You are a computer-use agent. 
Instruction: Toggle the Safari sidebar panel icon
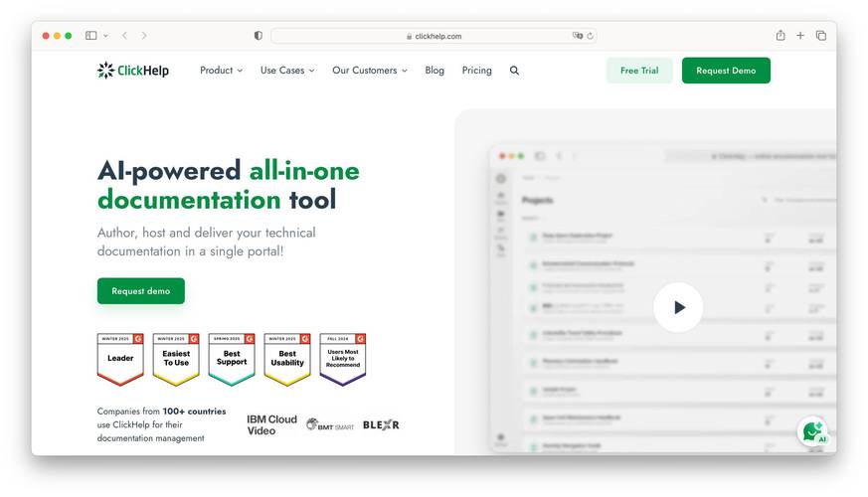point(91,36)
